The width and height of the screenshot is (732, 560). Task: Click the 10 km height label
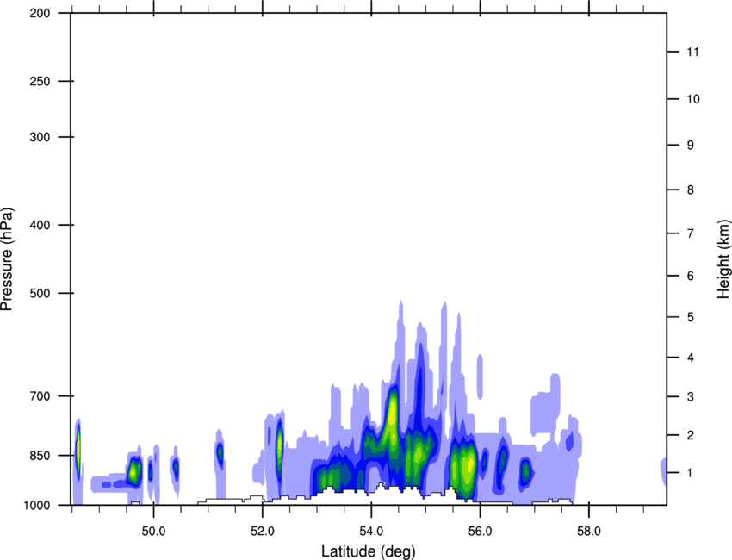pos(693,99)
